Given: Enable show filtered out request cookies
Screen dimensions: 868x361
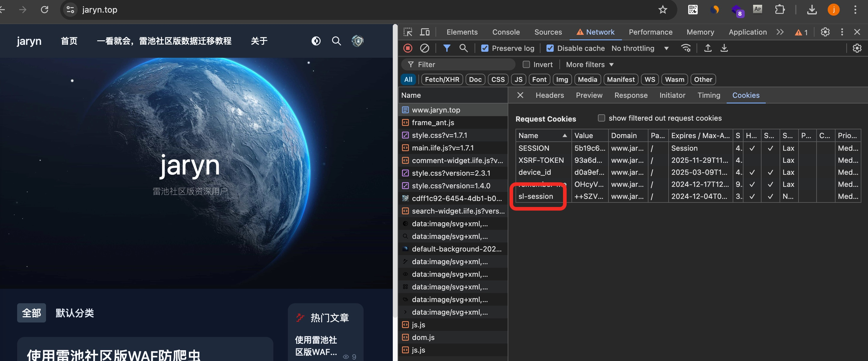Looking at the screenshot, I should click(x=601, y=118).
